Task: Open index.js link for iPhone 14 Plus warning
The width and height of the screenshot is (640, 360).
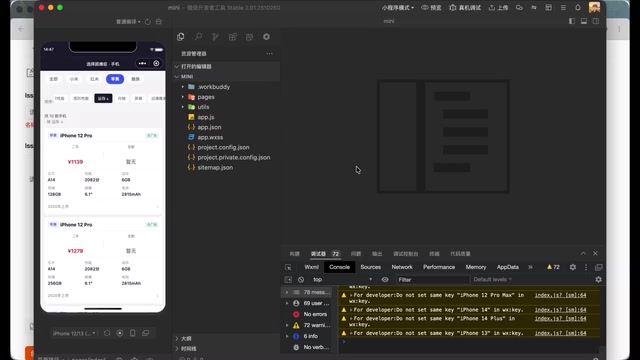Action: tap(560, 318)
